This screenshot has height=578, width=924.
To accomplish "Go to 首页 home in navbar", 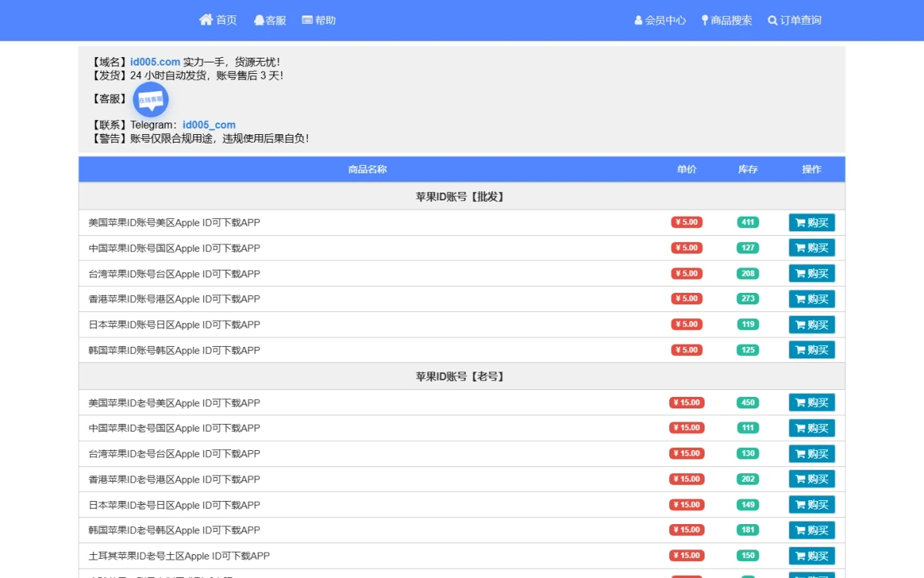I will [218, 20].
